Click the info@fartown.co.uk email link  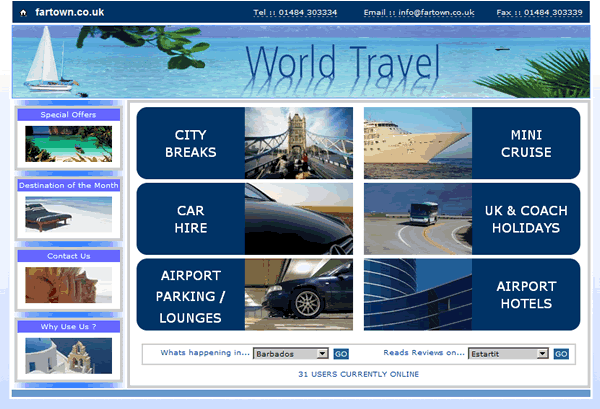click(436, 13)
